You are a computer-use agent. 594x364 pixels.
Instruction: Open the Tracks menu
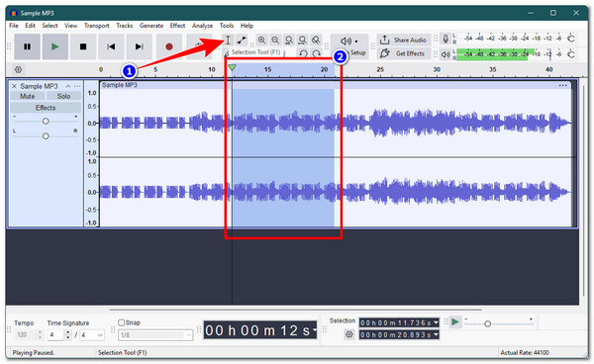click(125, 26)
